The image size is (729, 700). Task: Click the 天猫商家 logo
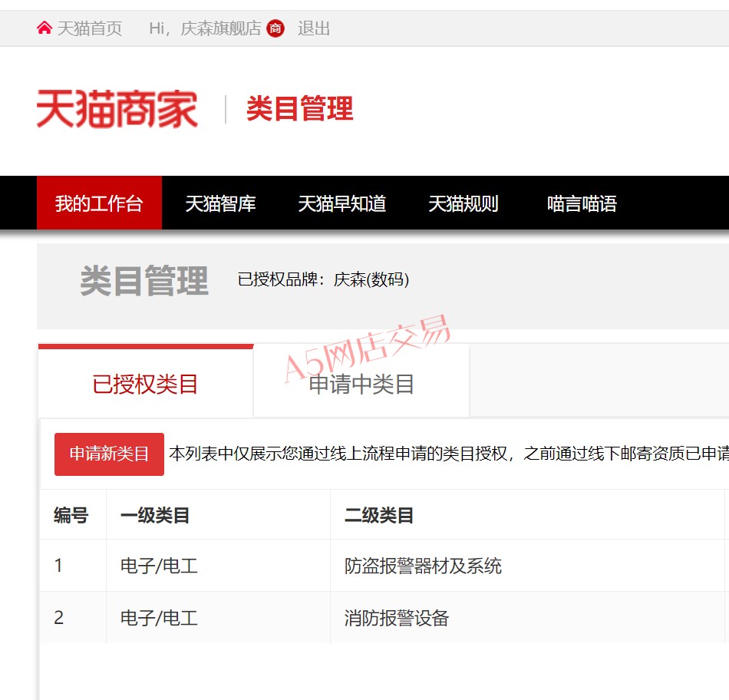117,109
